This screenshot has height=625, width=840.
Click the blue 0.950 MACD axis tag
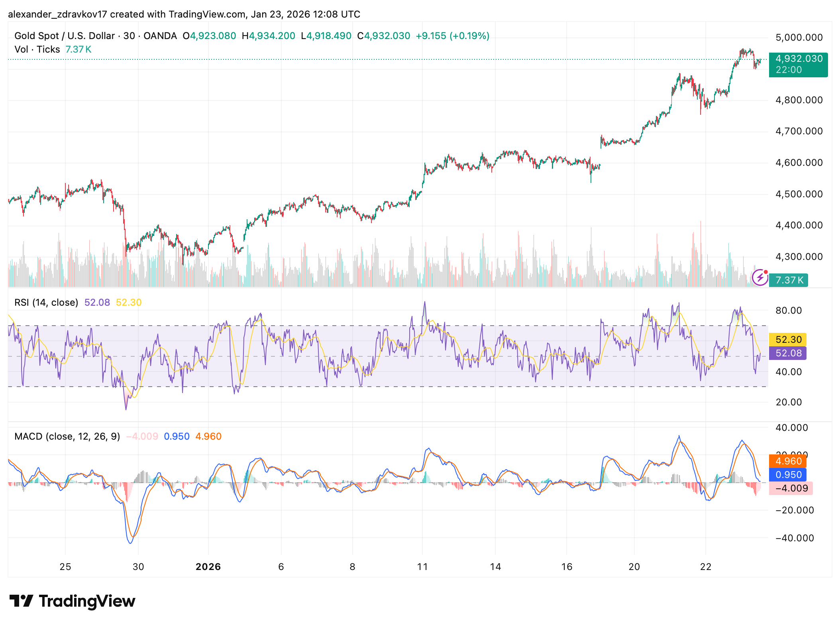[x=787, y=475]
